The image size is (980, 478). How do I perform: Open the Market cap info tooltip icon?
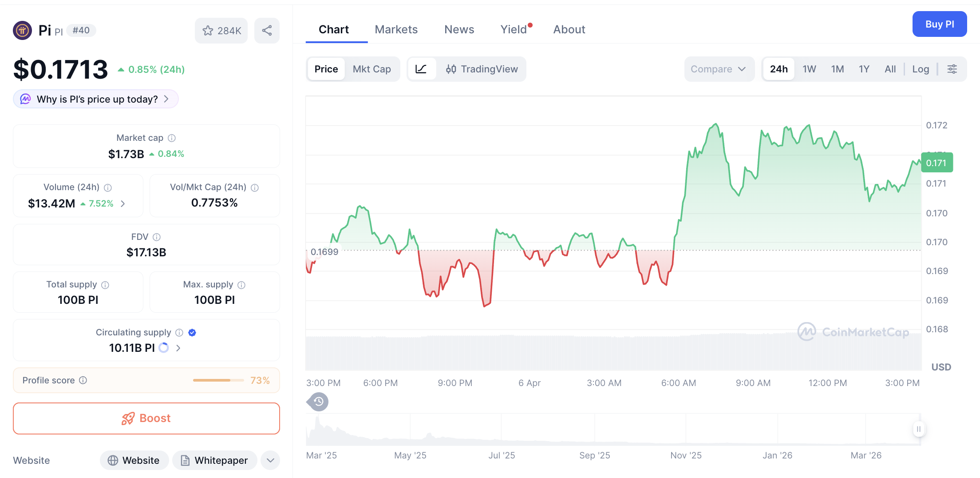click(x=172, y=138)
